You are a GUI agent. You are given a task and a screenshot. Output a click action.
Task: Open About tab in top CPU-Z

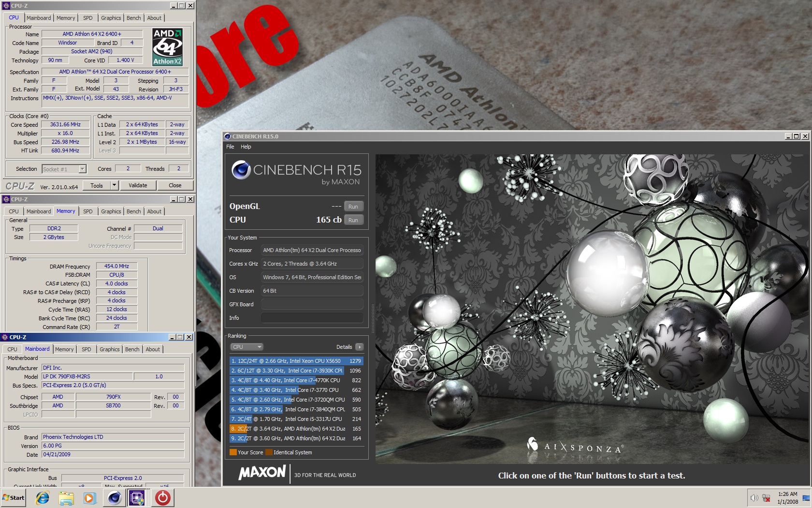point(155,18)
